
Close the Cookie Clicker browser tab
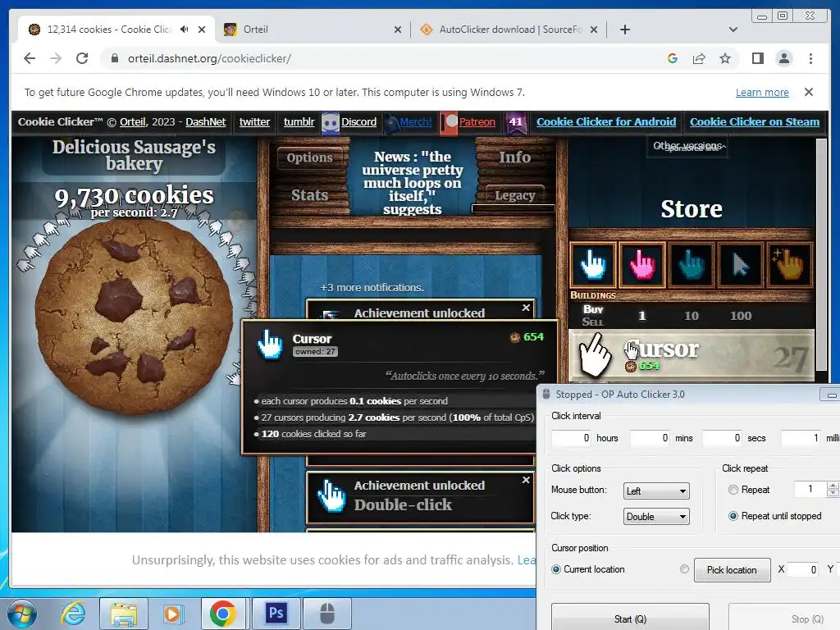click(x=202, y=30)
